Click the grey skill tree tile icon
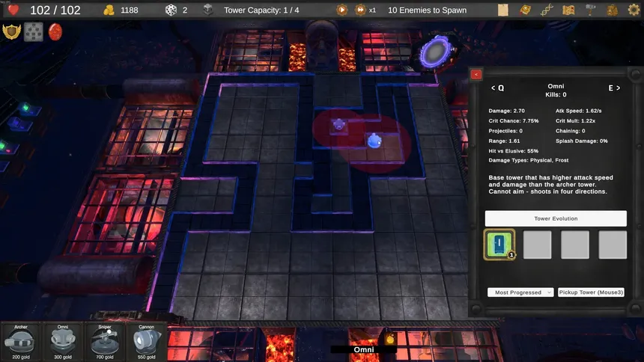 [x=34, y=31]
